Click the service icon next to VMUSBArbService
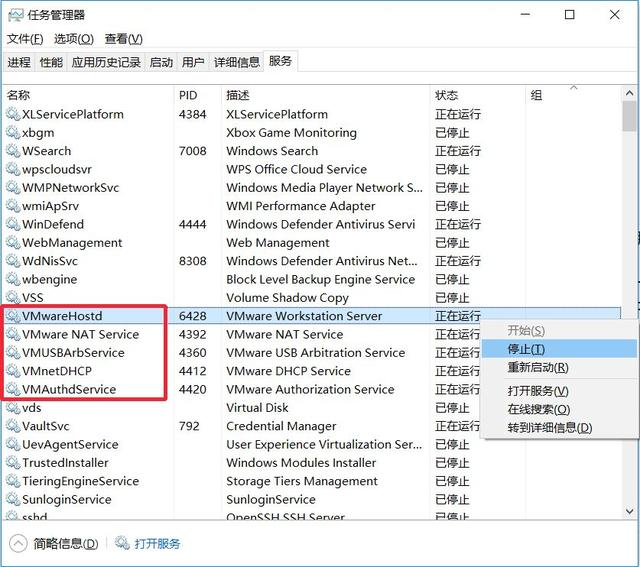 (13, 353)
